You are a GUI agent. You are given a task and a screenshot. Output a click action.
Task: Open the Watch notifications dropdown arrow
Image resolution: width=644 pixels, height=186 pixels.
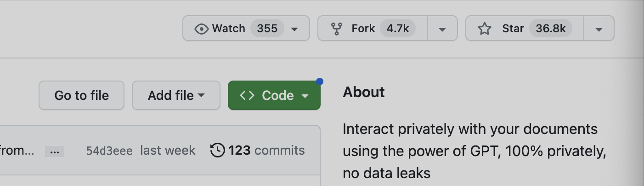295,29
